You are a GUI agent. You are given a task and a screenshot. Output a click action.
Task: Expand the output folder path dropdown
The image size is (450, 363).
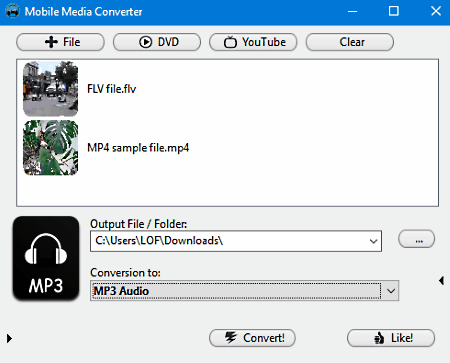(374, 241)
